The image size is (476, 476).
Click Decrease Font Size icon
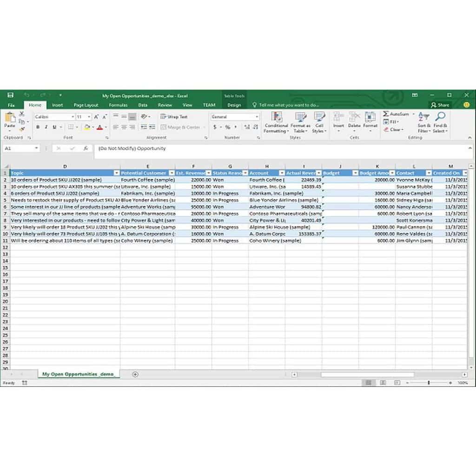pyautogui.click(x=105, y=117)
